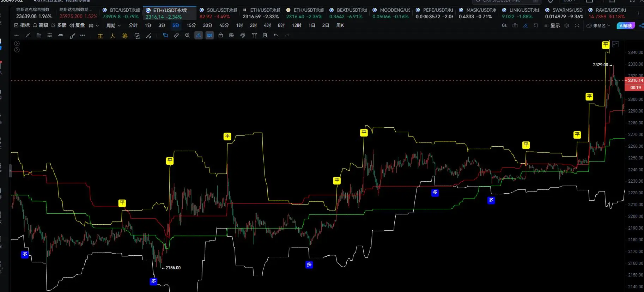This screenshot has width=644, height=292.
Task: Click the AI解读 button
Action: pyautogui.click(x=626, y=25)
